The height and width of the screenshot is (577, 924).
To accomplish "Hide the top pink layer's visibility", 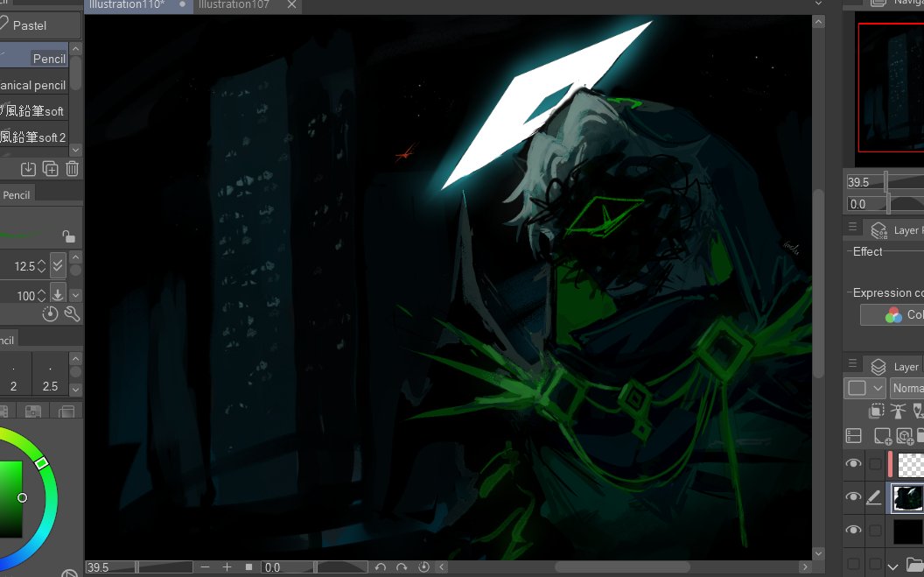I will click(x=853, y=464).
